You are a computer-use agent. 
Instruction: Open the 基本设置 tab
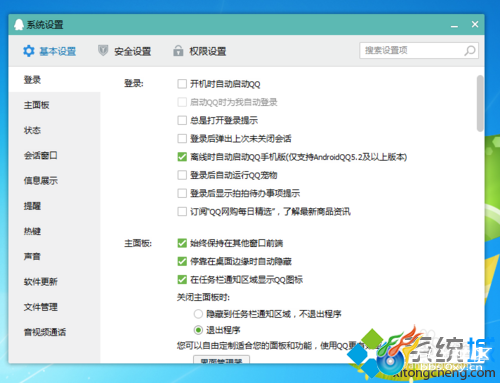[x=50, y=51]
